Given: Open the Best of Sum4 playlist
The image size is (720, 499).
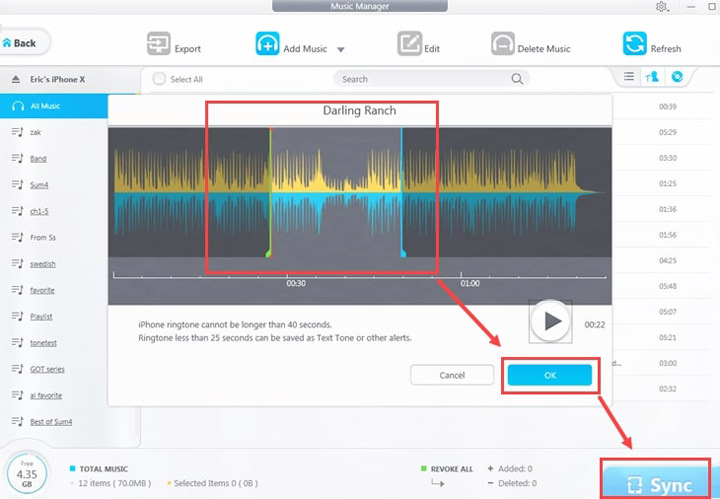Looking at the screenshot, I should (51, 421).
